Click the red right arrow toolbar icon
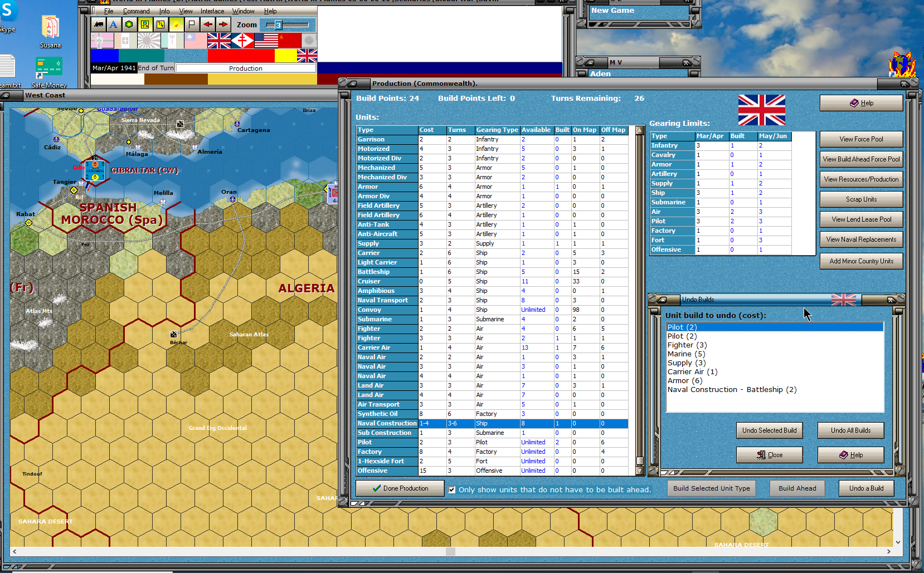 coord(223,25)
